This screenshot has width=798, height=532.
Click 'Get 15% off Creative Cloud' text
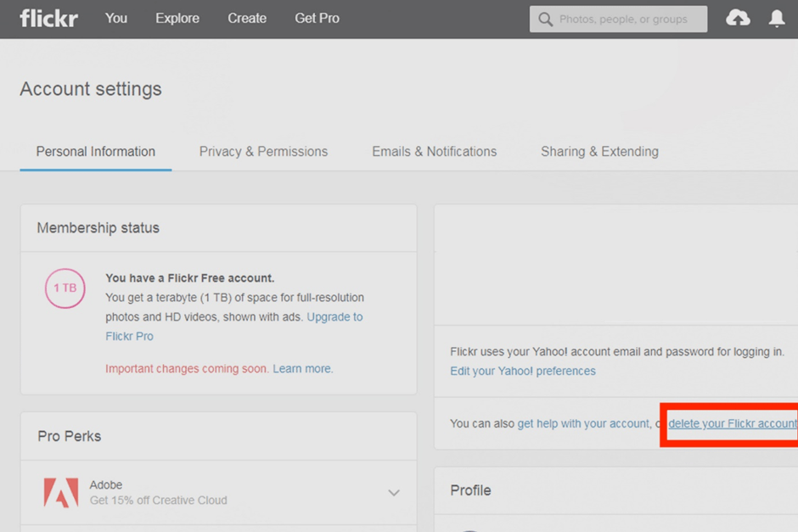158,501
